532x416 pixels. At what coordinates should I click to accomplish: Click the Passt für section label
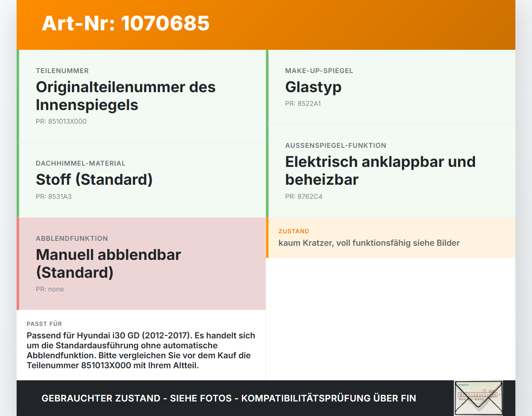(x=44, y=324)
